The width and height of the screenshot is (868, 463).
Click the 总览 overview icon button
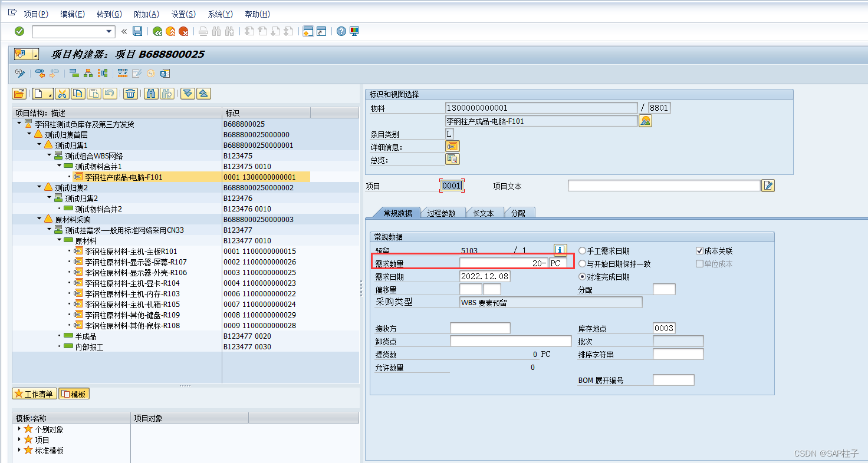point(452,159)
